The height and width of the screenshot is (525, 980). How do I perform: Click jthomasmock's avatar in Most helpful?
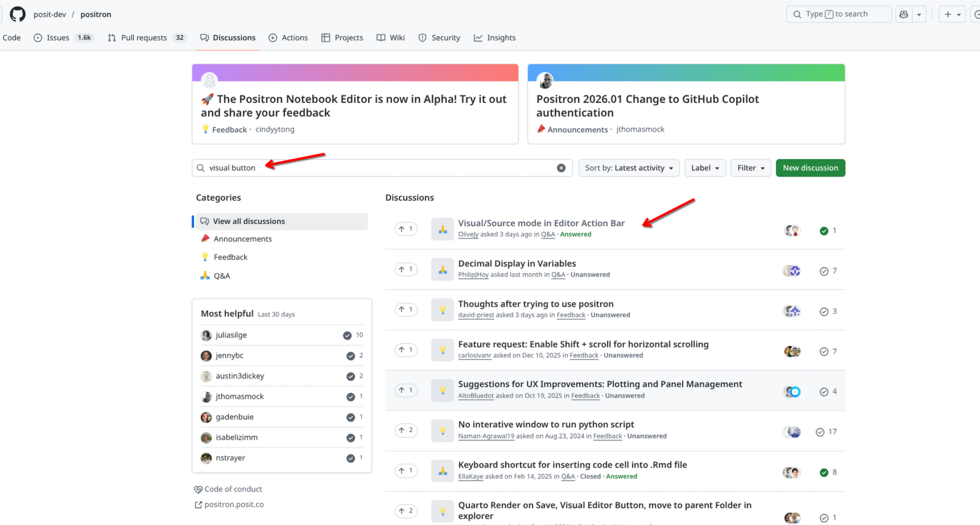click(x=206, y=396)
